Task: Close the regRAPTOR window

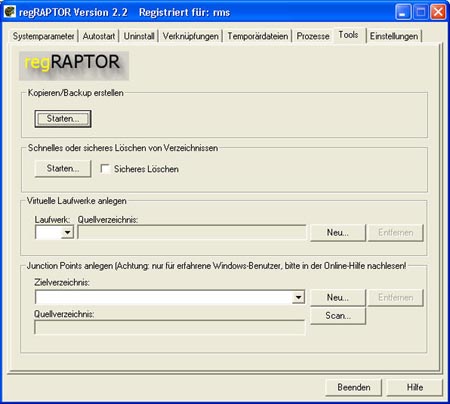Action: click(438, 12)
